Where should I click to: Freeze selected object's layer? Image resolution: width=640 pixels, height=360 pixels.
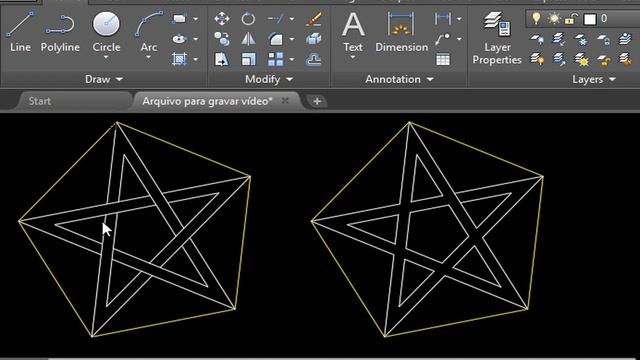(581, 39)
